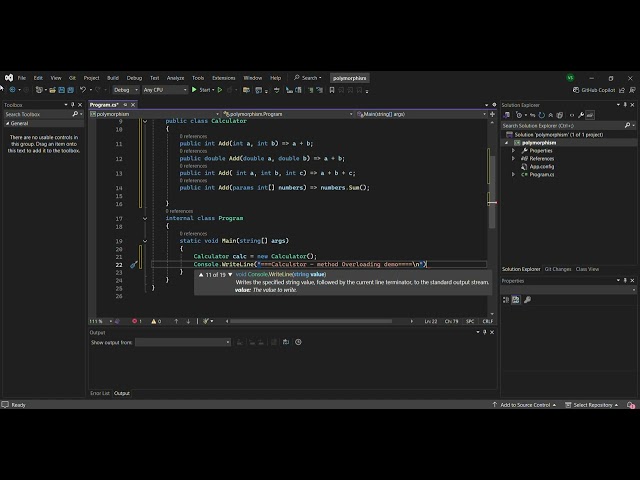640x480 pixels.
Task: Pin the Properties panel
Action: coord(625,280)
